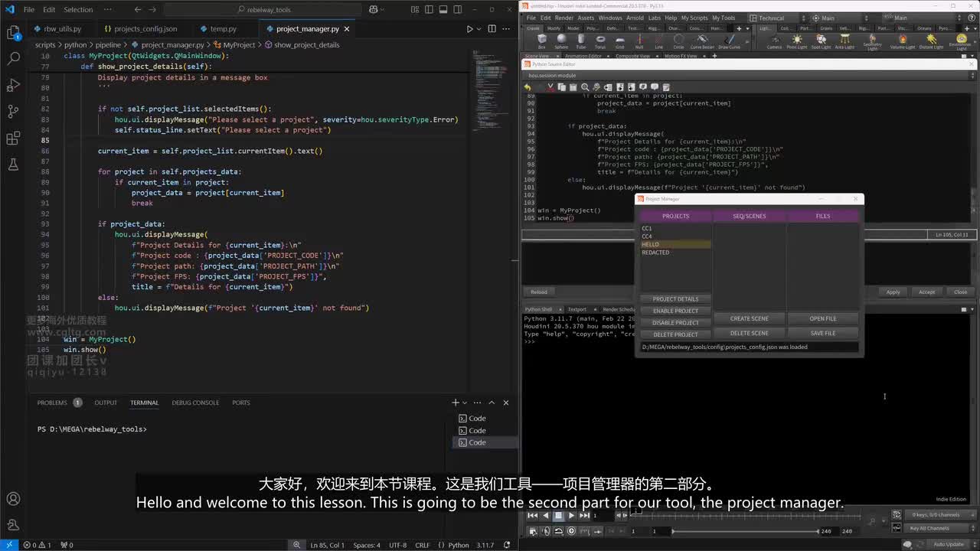Screen dimensions: 980x551
Task: Create a Box from the Houdini shelf
Action: (x=542, y=41)
